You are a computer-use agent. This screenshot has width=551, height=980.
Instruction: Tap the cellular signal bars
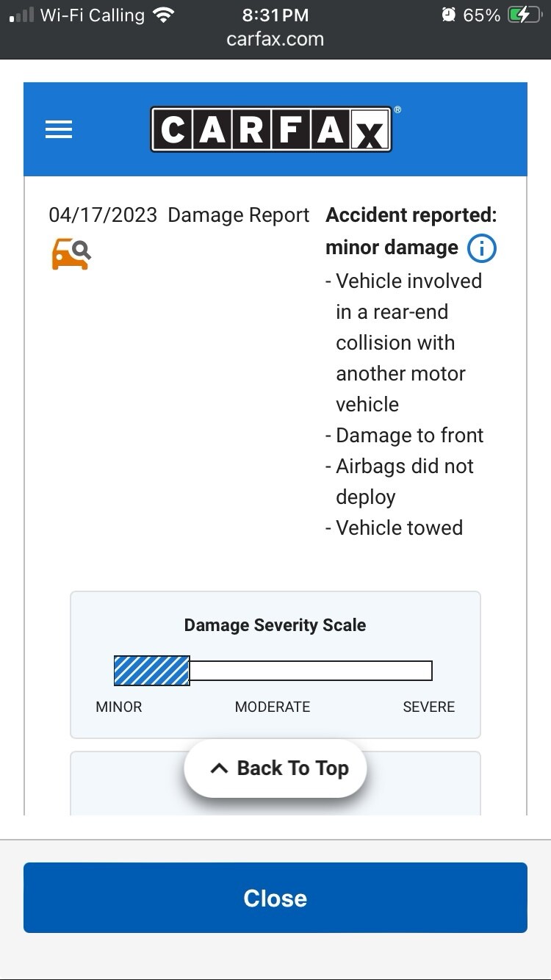coord(21,15)
